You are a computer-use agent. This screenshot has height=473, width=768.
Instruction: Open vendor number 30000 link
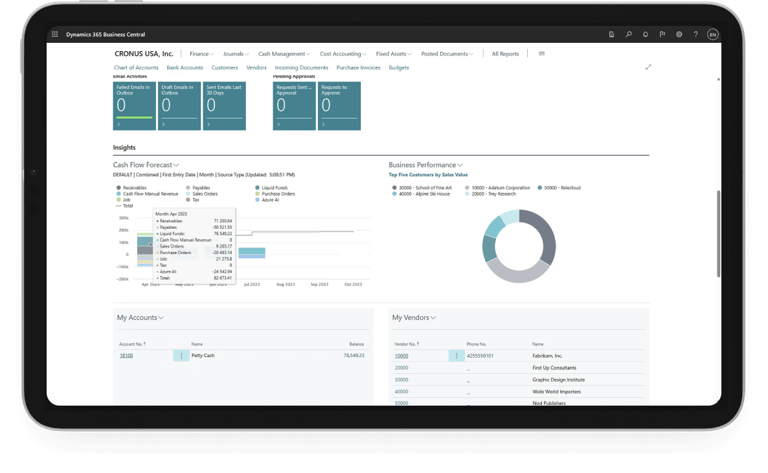click(x=401, y=380)
